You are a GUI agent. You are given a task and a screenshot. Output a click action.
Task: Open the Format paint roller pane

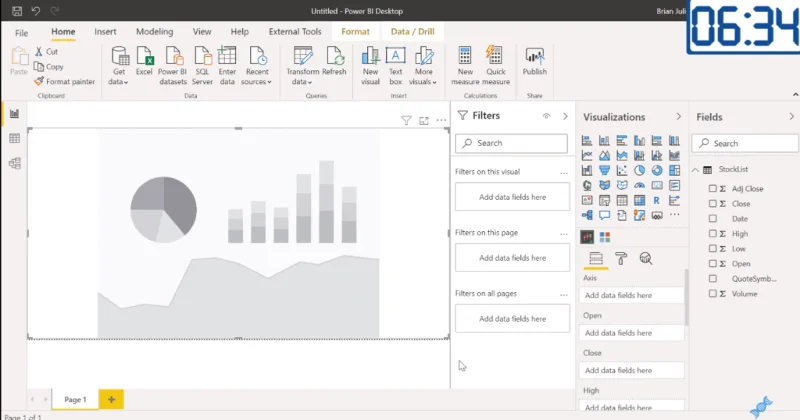click(621, 259)
